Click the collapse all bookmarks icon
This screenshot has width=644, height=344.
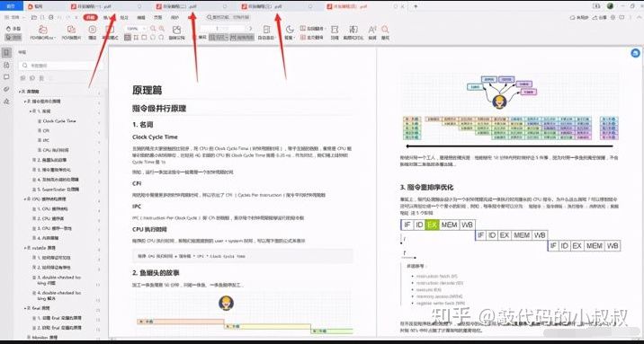pos(32,78)
